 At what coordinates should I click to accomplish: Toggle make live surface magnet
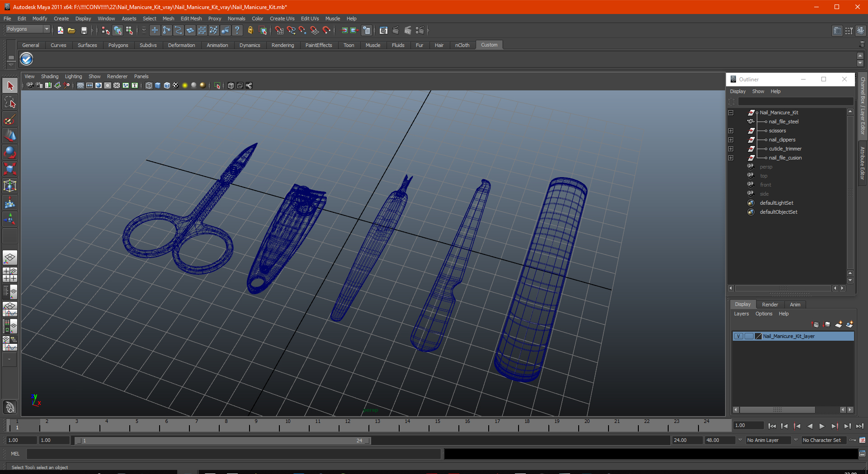click(x=326, y=30)
